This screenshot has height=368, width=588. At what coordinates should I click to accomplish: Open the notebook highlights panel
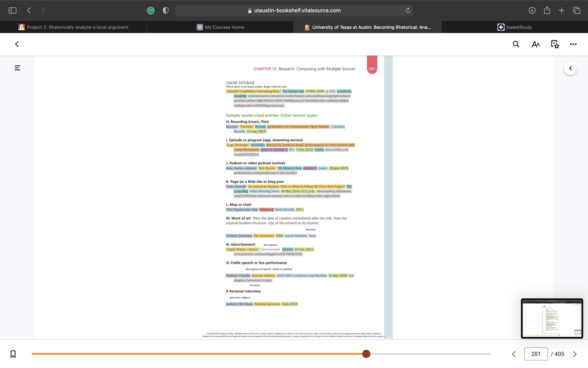point(555,44)
